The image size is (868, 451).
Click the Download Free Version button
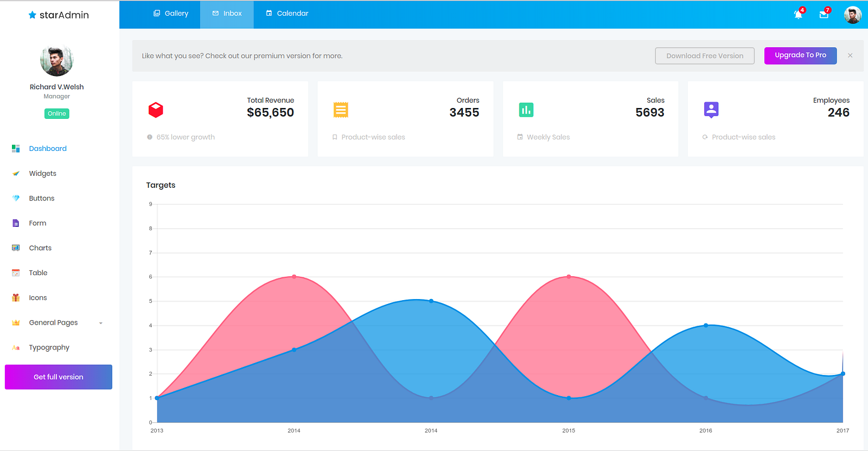[705, 56]
